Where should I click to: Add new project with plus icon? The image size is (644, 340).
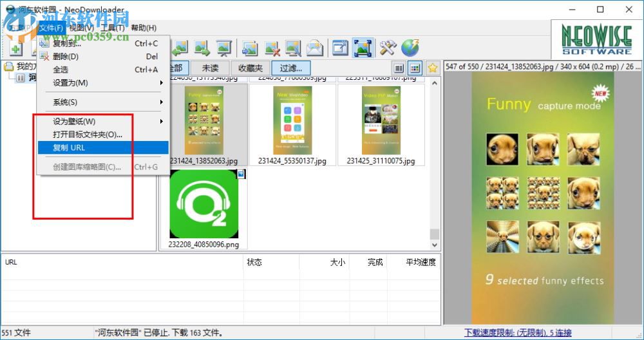[15, 50]
